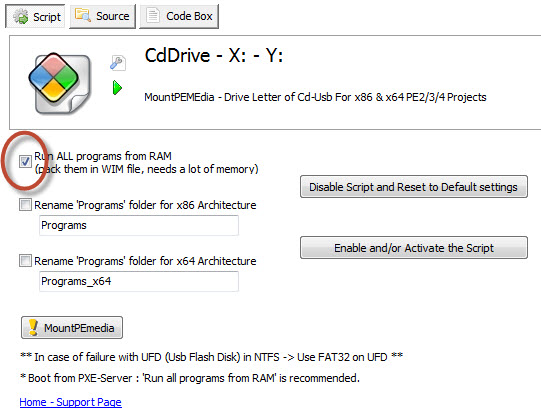Viewport: 541px width, 417px height.
Task: Click the colorful CdDrive script logo
Action: [x=59, y=83]
